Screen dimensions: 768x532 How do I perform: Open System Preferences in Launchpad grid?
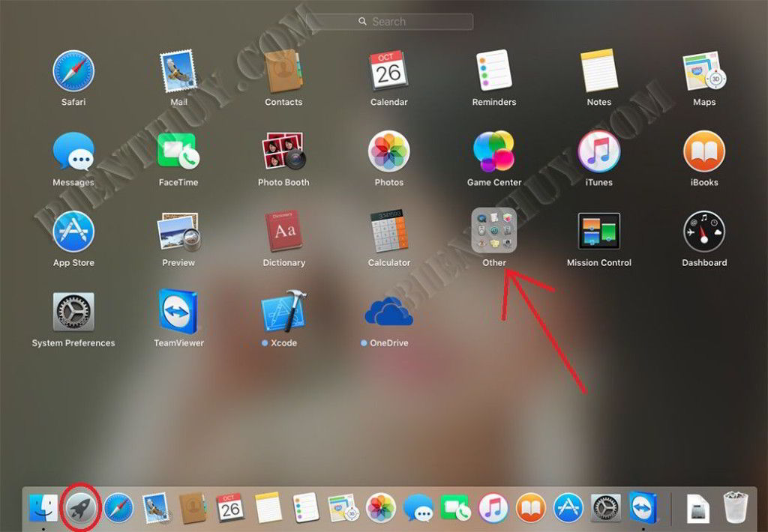pyautogui.click(x=73, y=312)
